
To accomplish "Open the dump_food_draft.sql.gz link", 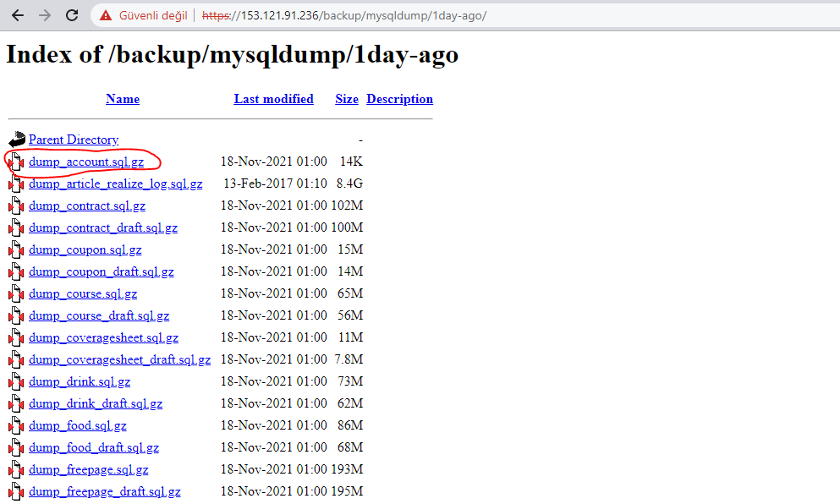I will pyautogui.click(x=94, y=447).
